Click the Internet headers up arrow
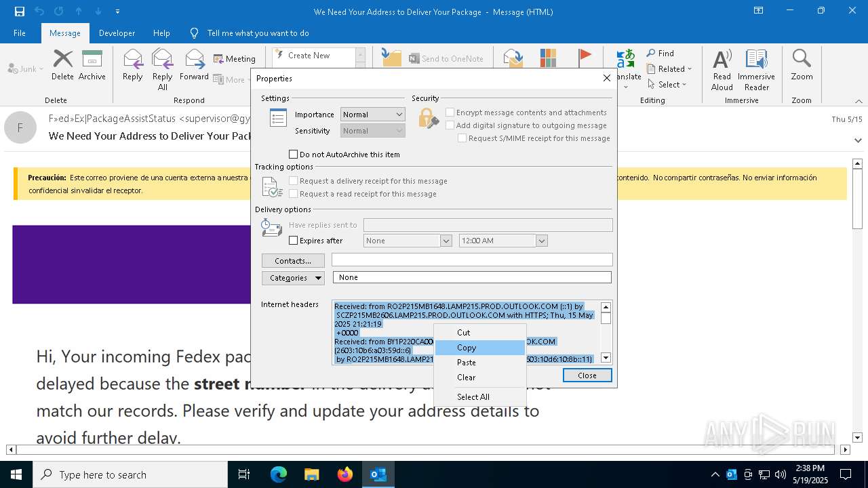 coord(606,307)
